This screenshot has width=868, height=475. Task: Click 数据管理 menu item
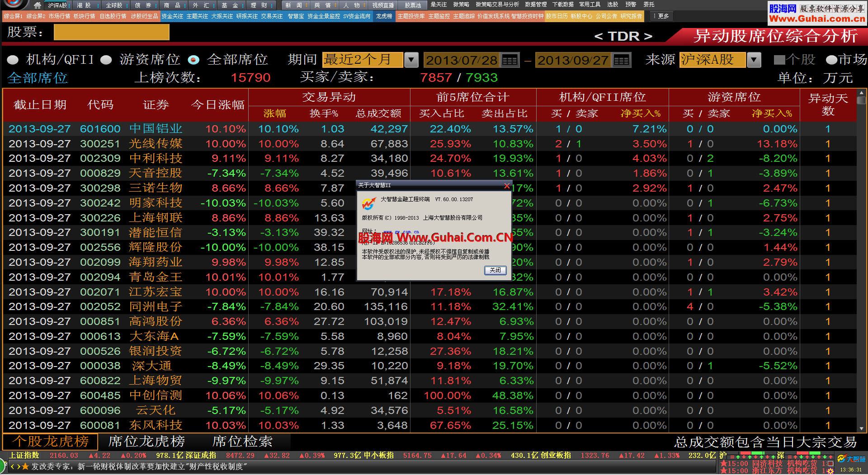536,5
